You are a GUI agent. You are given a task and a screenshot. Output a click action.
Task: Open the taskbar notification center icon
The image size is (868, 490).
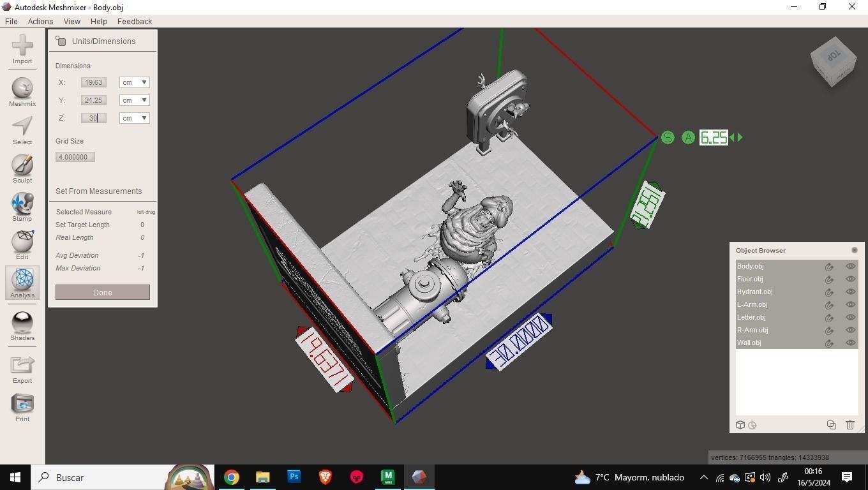[848, 477]
